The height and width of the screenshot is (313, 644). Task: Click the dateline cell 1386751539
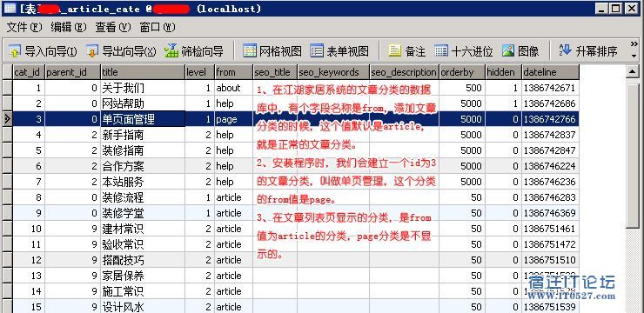pyautogui.click(x=550, y=306)
